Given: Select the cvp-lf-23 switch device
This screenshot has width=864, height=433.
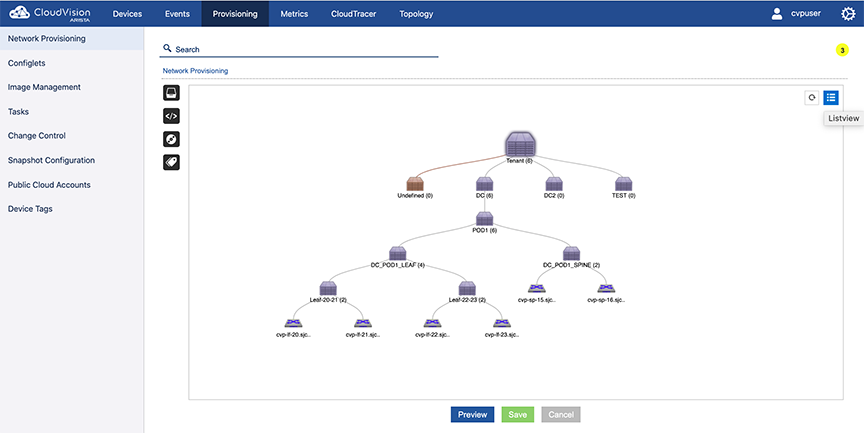Looking at the screenshot, I should (x=501, y=323).
